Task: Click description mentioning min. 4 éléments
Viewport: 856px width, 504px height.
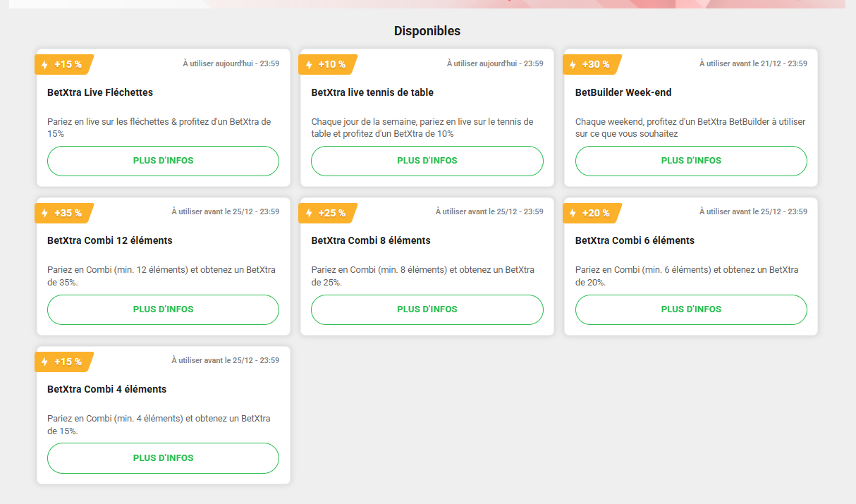Action: [159, 425]
